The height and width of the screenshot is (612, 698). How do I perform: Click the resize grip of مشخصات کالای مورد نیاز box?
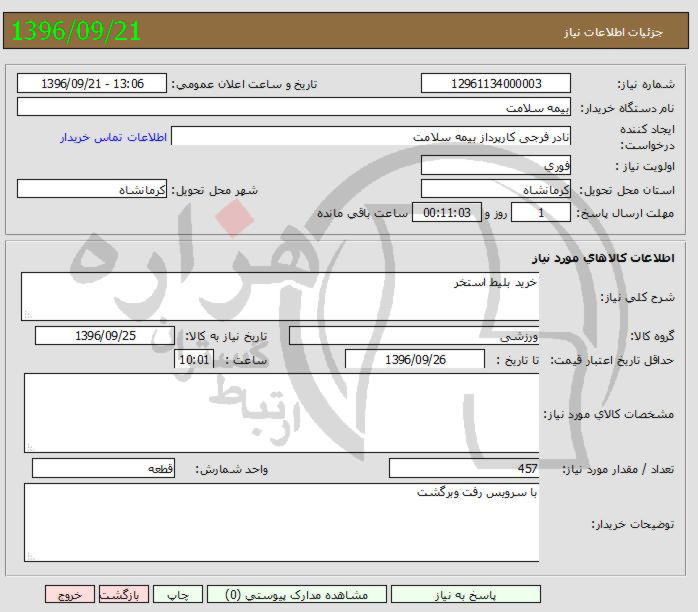coord(30,447)
